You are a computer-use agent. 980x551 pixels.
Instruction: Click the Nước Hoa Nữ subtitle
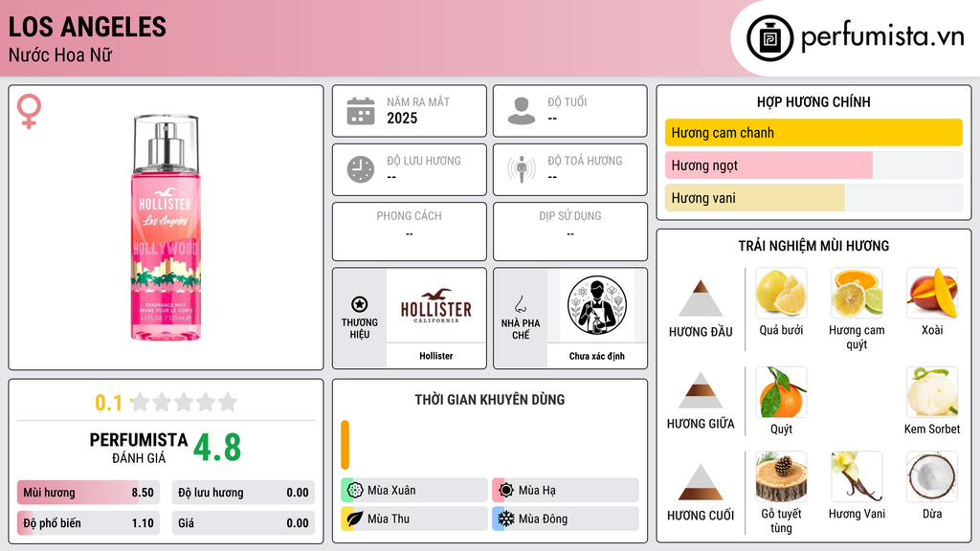60,55
